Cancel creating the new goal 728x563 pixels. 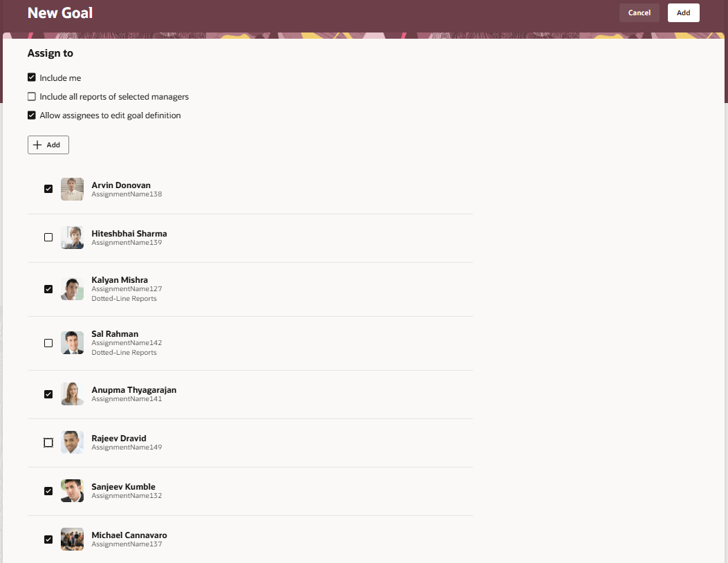pos(639,12)
